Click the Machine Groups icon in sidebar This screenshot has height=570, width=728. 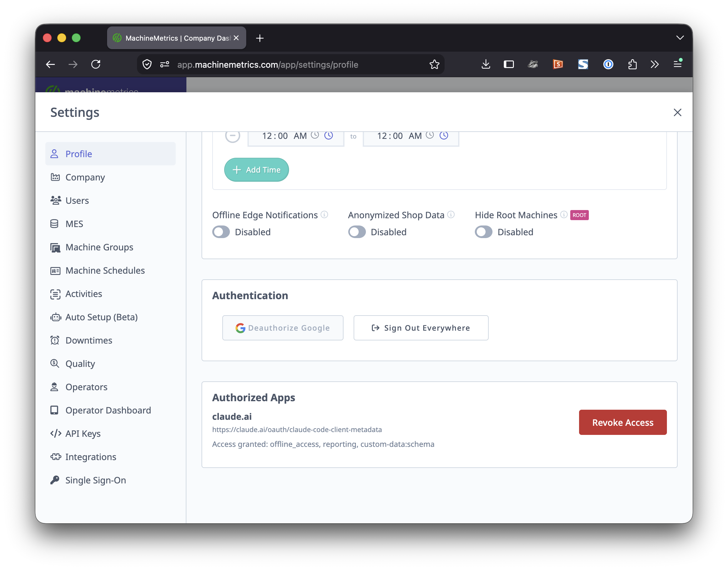tap(55, 248)
